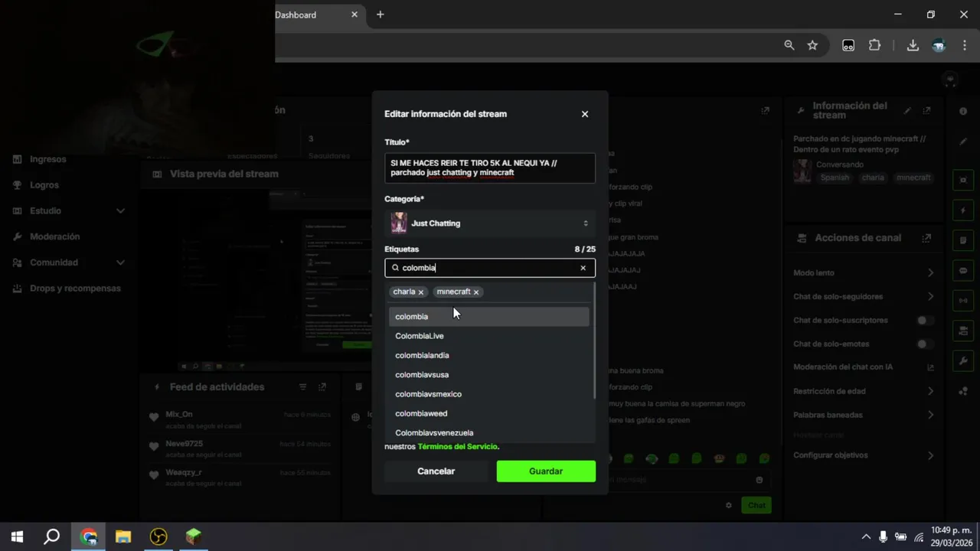
Task: Open the Términos del Servicio link
Action: click(458, 446)
